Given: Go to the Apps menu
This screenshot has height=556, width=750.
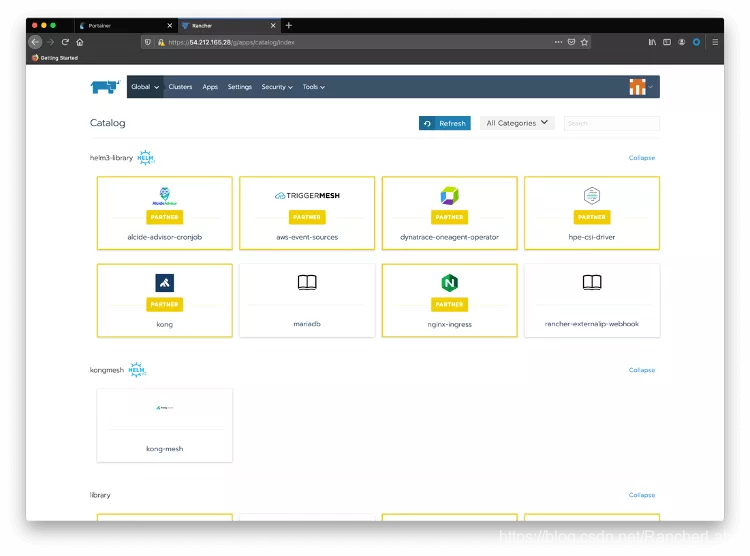Looking at the screenshot, I should [210, 87].
